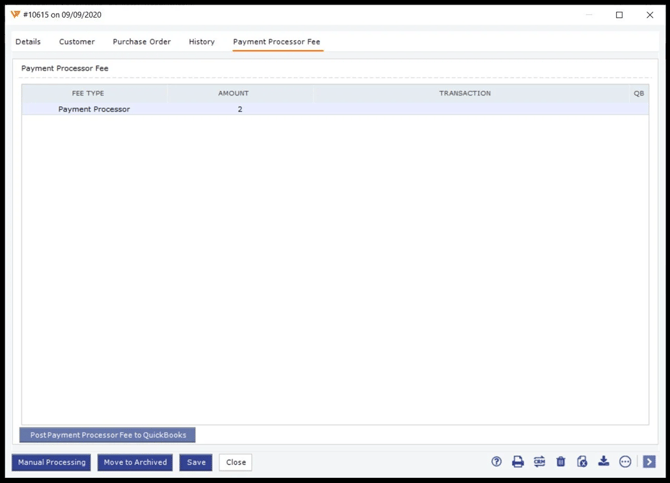Screen dimensions: 670x483
Task: Save the order changes
Action: coord(196,463)
